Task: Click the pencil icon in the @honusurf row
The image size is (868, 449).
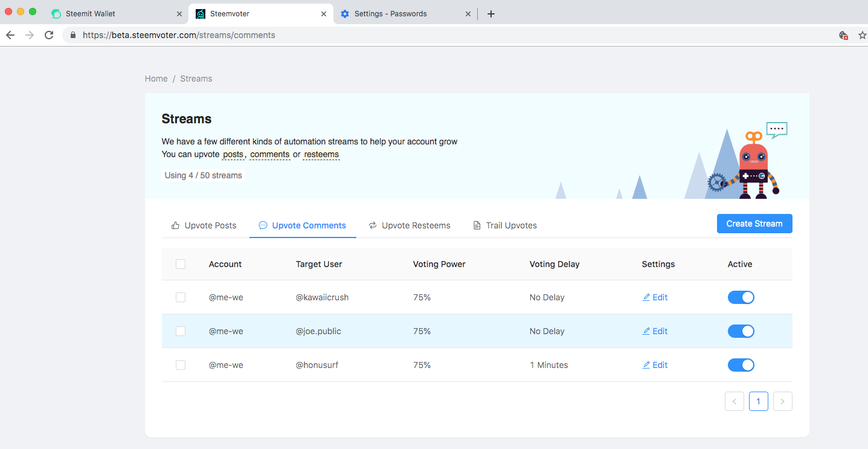Action: coord(646,365)
